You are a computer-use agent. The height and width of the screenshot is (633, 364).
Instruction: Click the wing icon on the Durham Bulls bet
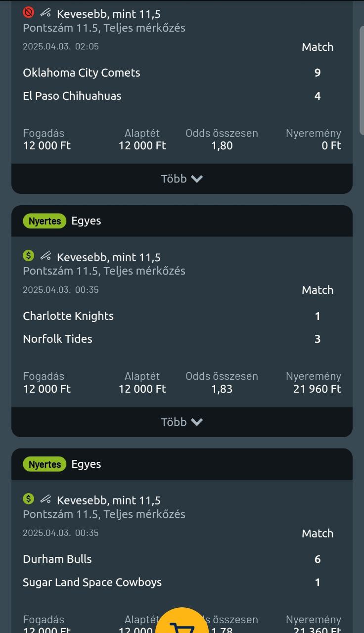45,498
